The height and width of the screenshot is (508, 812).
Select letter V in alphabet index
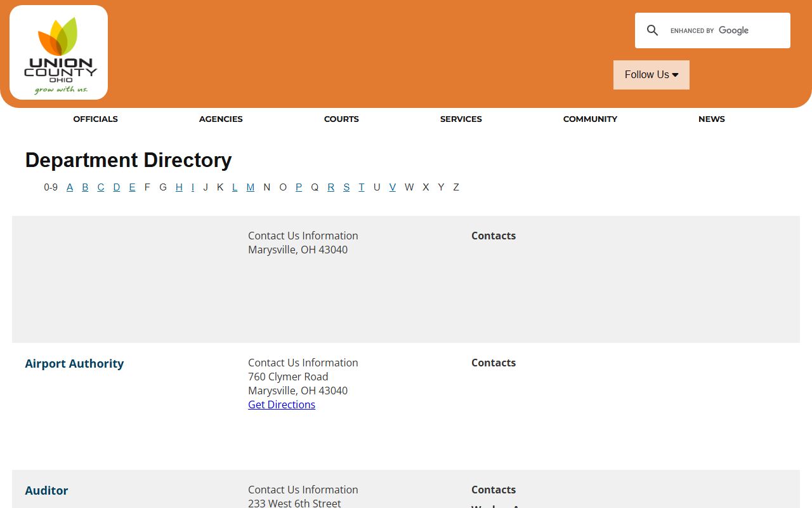pyautogui.click(x=392, y=187)
